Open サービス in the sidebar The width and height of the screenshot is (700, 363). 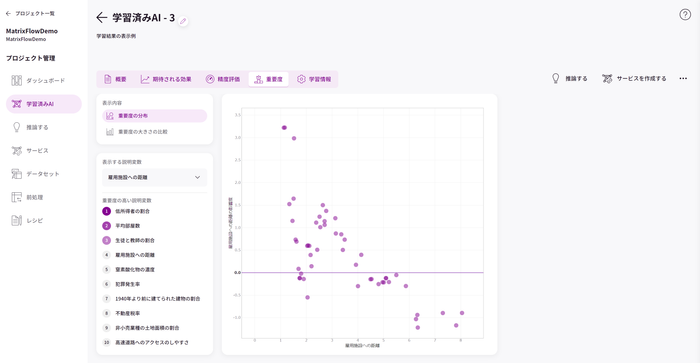coord(44,150)
